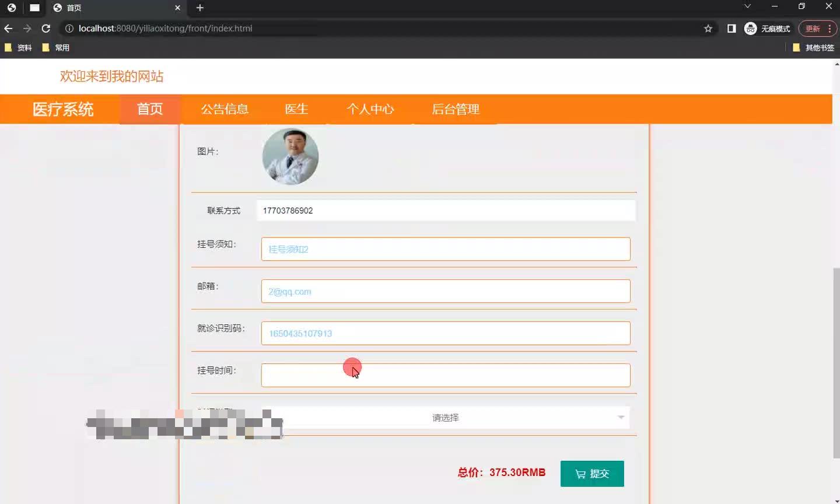Open the 公告信息 navigation menu
Screen dimensions: 840x504
coord(225,109)
